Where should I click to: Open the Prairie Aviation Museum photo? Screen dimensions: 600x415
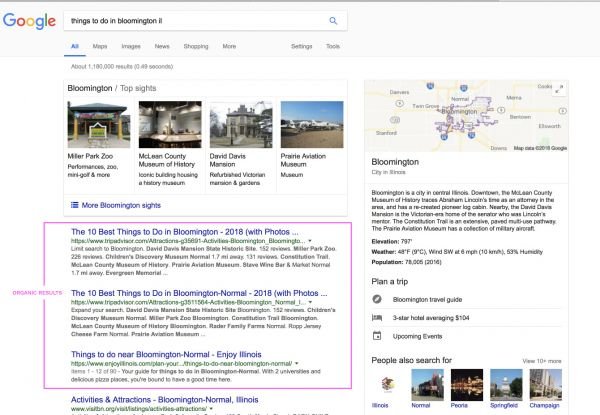(312, 124)
